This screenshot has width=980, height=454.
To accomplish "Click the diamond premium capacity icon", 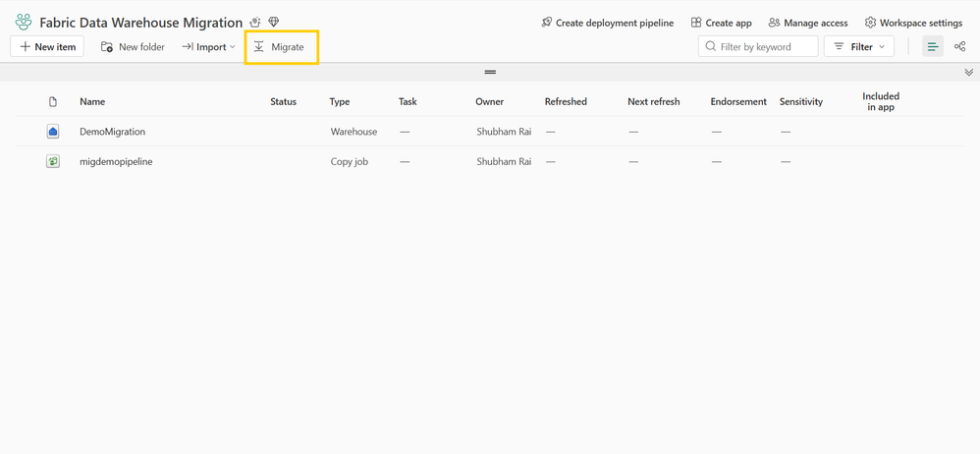I will point(273,23).
